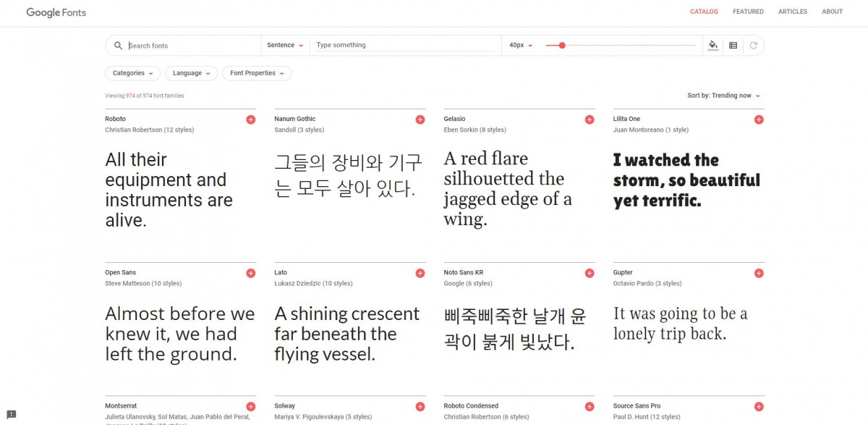Add Montserrat using its plus icon

tap(251, 407)
